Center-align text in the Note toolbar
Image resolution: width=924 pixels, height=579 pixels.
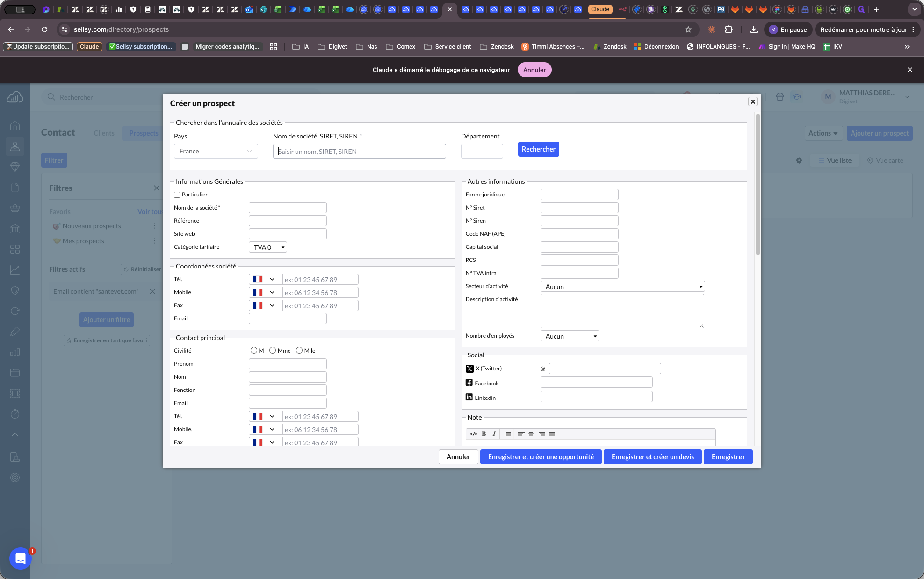point(531,434)
